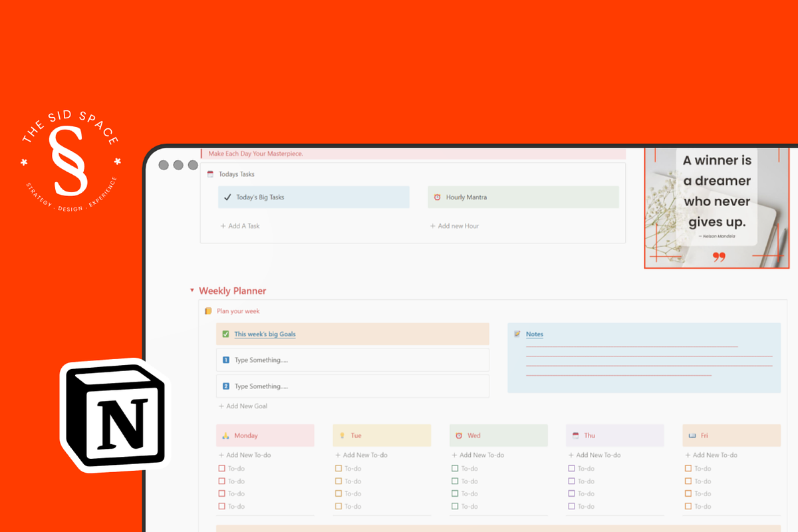Add a new to-do under Fri
Viewport: 798px width, 532px height.
pos(711,456)
